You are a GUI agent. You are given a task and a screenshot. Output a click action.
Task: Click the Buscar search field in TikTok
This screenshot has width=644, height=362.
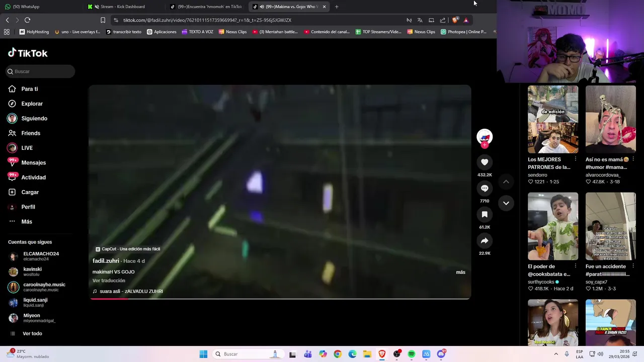(x=40, y=71)
